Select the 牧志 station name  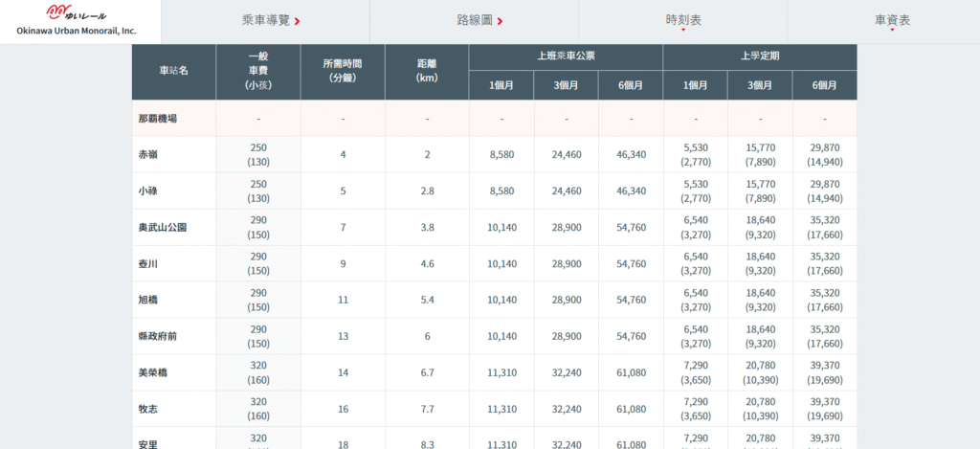click(147, 409)
